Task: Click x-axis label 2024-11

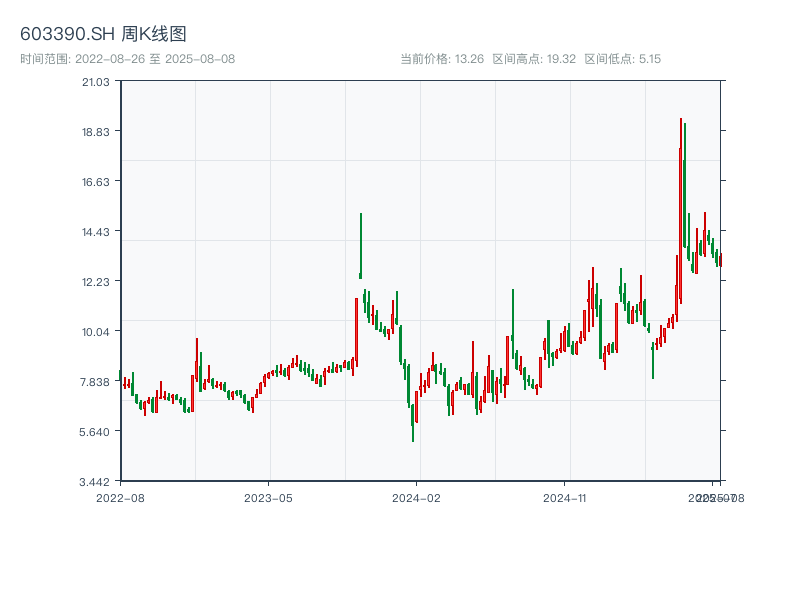Action: 564,498
